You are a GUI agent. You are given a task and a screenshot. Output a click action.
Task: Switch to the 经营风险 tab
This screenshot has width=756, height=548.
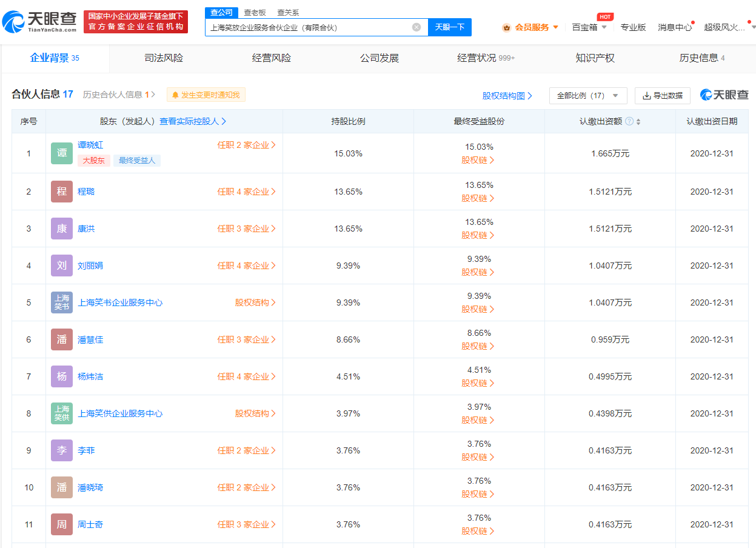[x=272, y=58]
